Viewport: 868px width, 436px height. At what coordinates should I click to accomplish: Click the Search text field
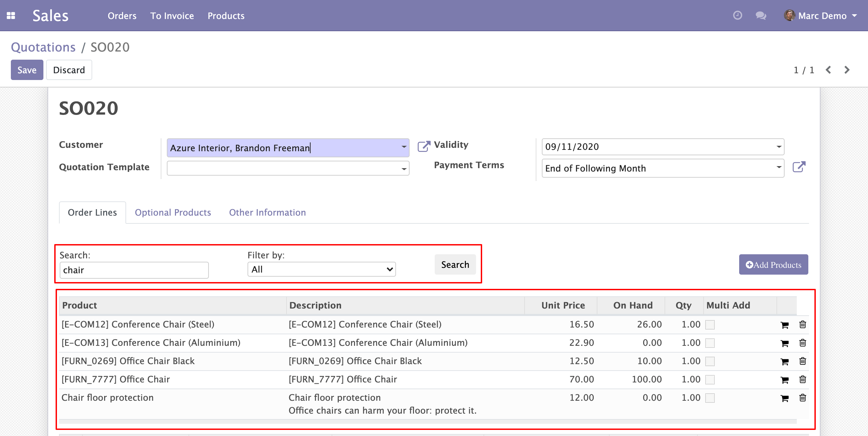pos(134,270)
